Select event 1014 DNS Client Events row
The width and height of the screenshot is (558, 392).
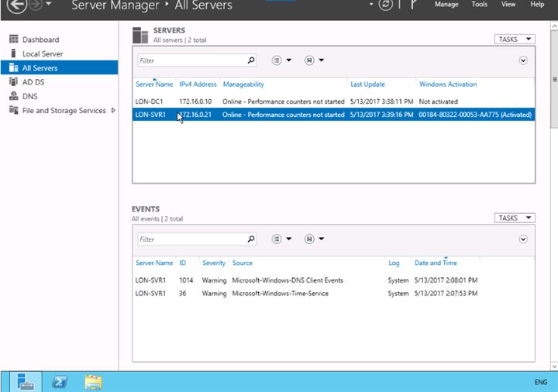click(333, 280)
